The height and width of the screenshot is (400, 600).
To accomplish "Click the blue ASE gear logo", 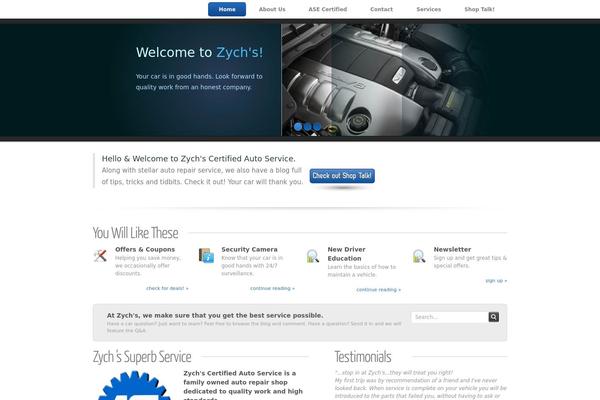I will click(134, 385).
